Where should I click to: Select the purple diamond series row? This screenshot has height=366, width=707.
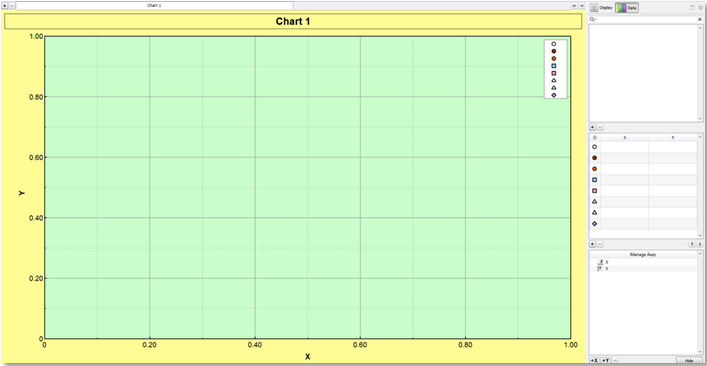coord(643,224)
